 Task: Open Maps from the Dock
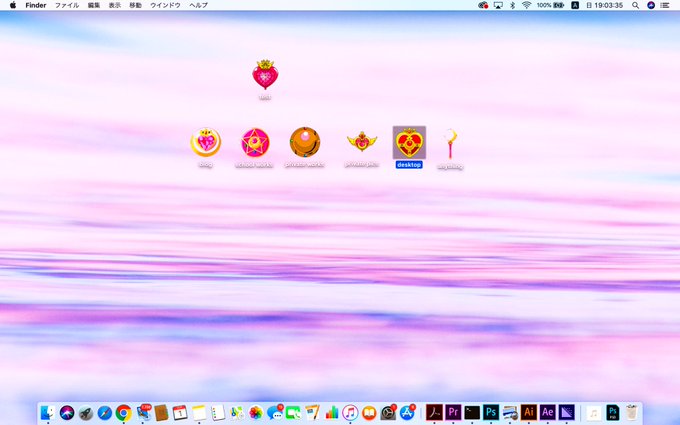click(237, 412)
